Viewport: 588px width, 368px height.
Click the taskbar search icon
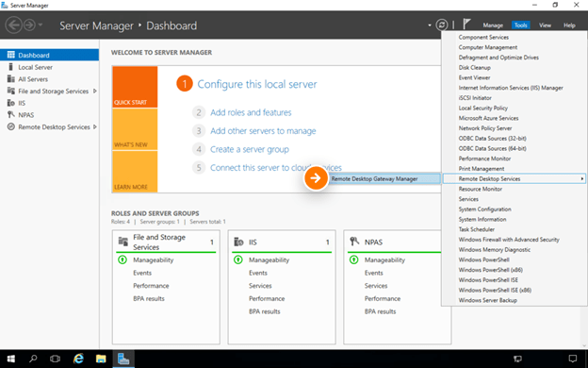pyautogui.click(x=33, y=359)
